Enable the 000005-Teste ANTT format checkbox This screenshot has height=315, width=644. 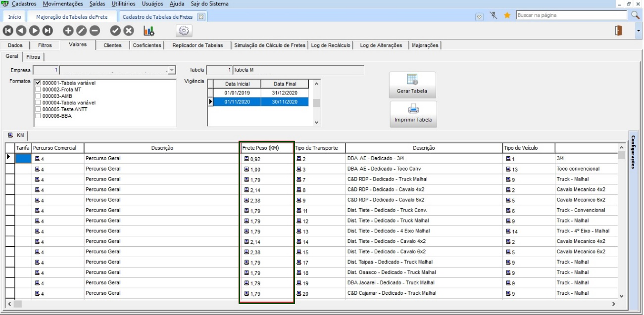38,109
